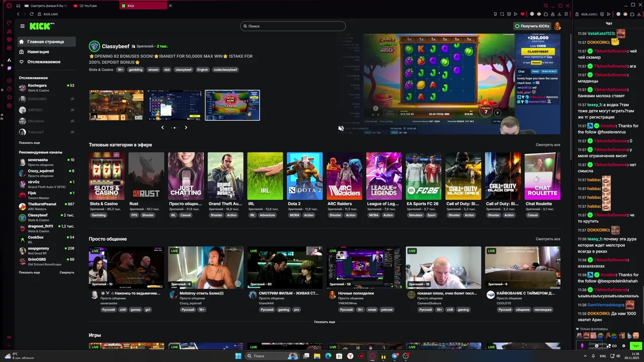Image resolution: width=644 pixels, height=362 pixels.
Task: Open seversasha in the recommended channels
Action: (x=46, y=162)
